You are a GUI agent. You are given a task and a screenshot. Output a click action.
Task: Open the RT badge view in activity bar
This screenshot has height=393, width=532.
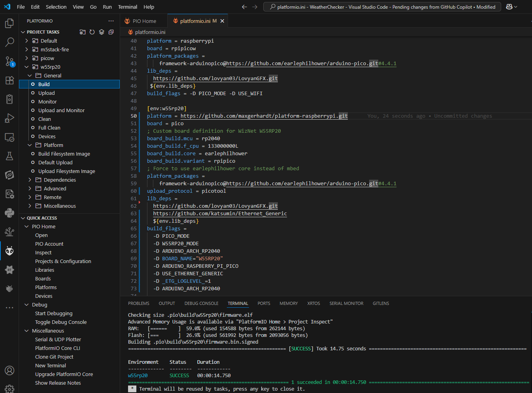tap(9, 270)
